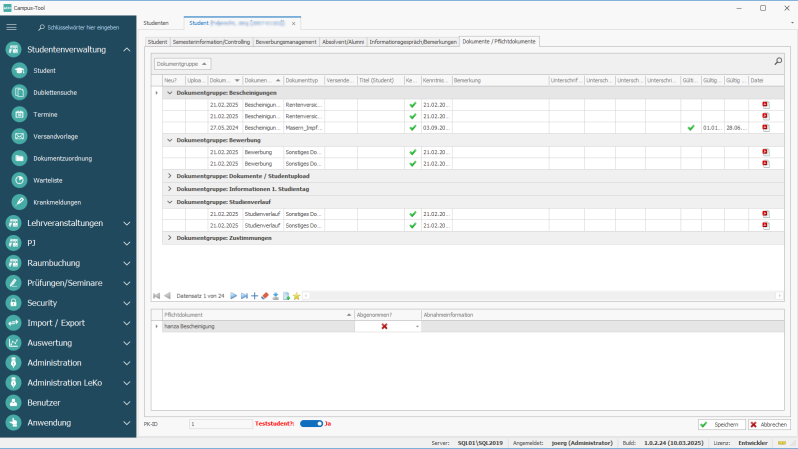Open Abgenommen dropdown for hanza Bescheinigung
The image size is (798, 449).
pos(417,326)
